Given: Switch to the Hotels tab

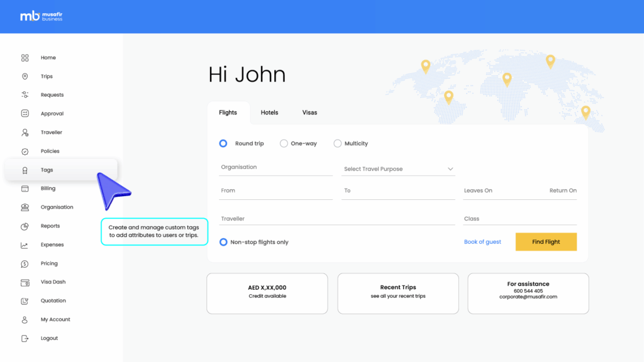Looking at the screenshot, I should (x=269, y=112).
